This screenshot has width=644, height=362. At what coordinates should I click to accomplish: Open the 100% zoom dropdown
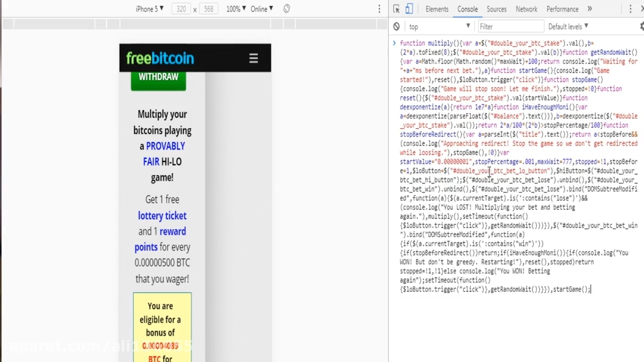[x=235, y=9]
